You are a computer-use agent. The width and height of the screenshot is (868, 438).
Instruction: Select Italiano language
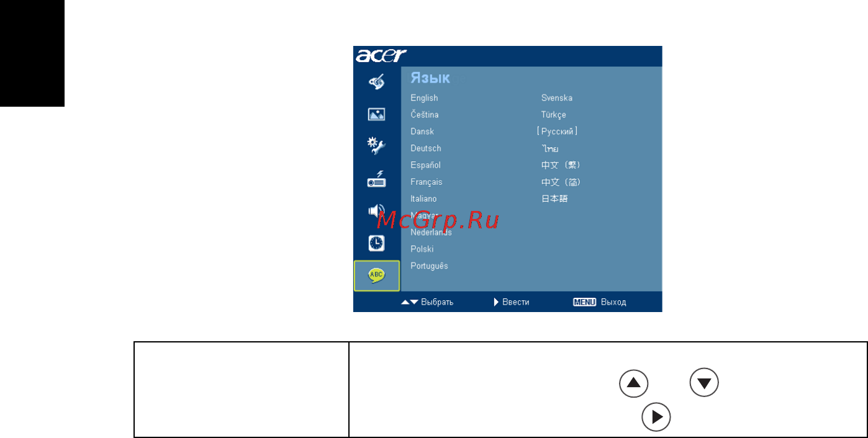[x=423, y=199]
